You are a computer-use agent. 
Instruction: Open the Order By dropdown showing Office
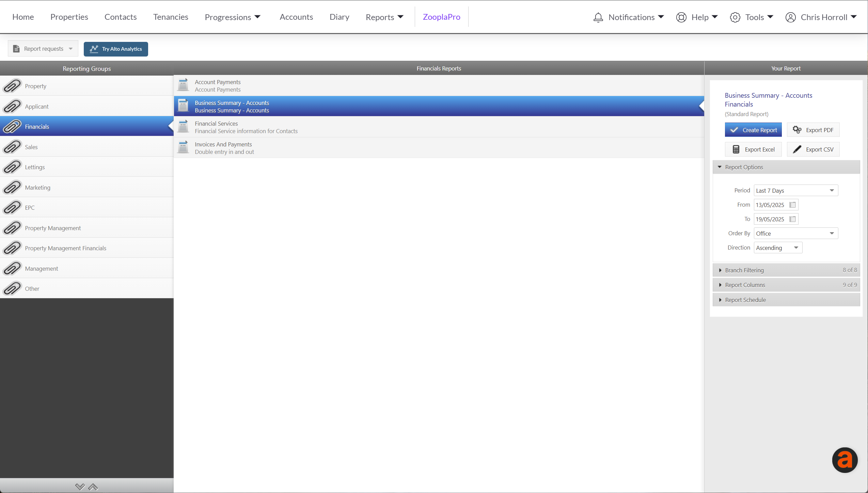(796, 233)
